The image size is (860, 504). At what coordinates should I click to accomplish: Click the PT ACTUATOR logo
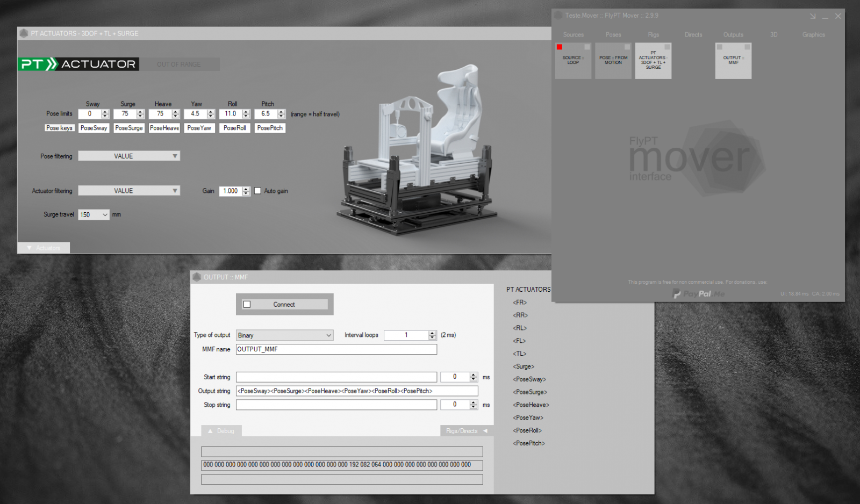(78, 64)
